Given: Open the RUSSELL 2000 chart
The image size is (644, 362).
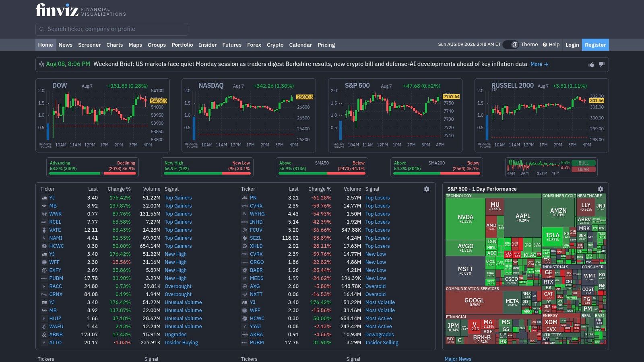Looking at the screenshot, I should pyautogui.click(x=542, y=115).
